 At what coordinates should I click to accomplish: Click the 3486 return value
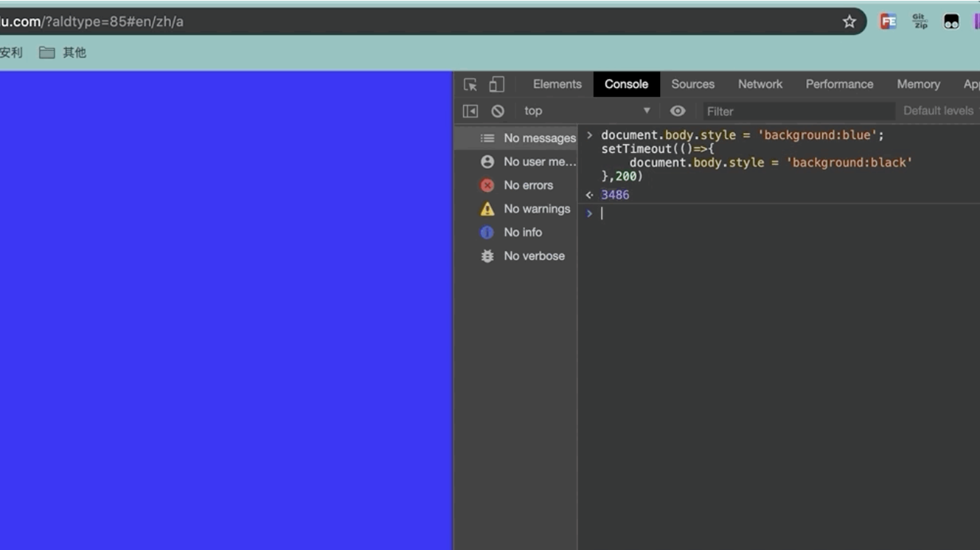tap(615, 195)
